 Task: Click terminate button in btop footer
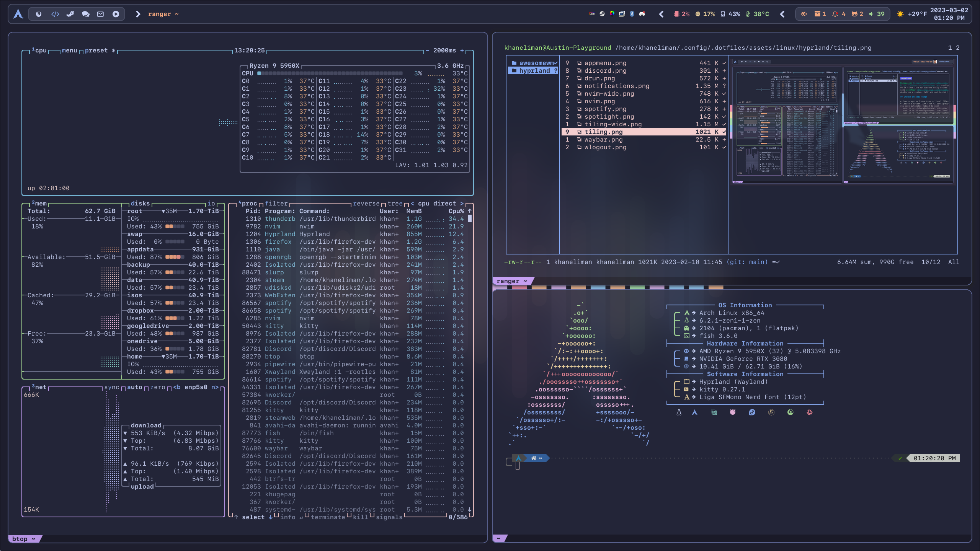point(328,517)
